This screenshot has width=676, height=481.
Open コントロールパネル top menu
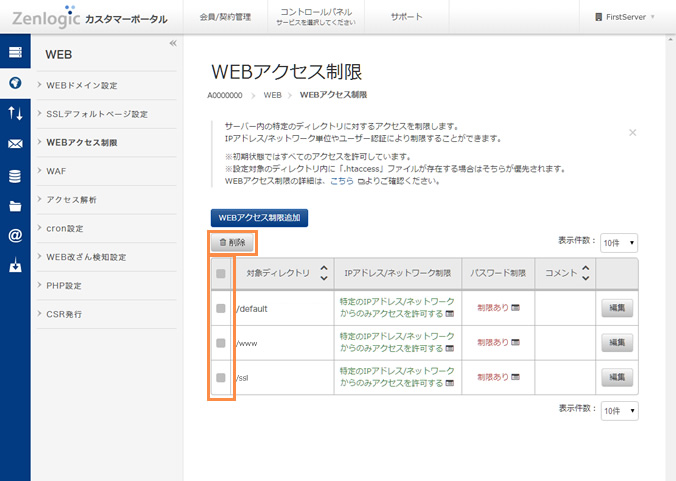(316, 17)
